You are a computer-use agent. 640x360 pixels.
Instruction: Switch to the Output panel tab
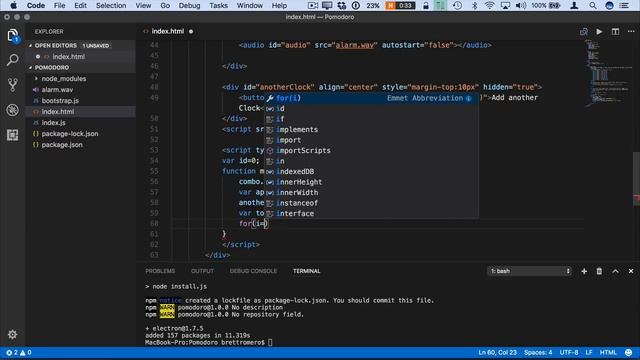pos(202,271)
